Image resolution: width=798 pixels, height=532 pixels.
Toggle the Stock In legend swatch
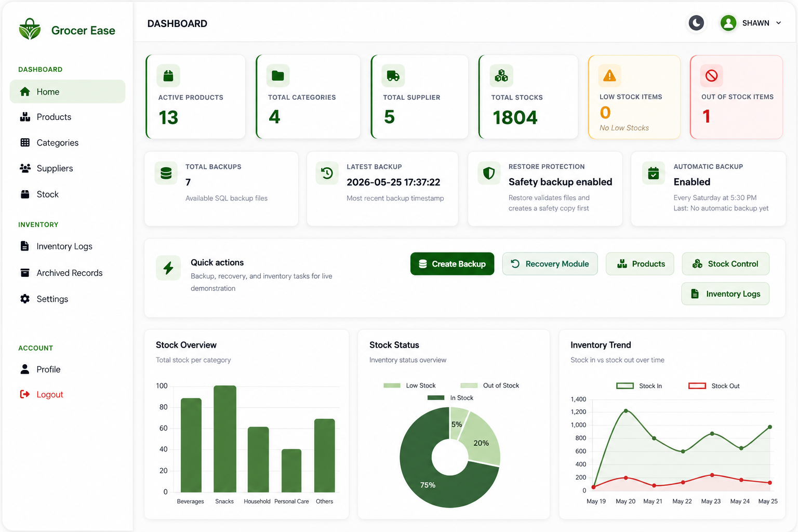(x=625, y=386)
